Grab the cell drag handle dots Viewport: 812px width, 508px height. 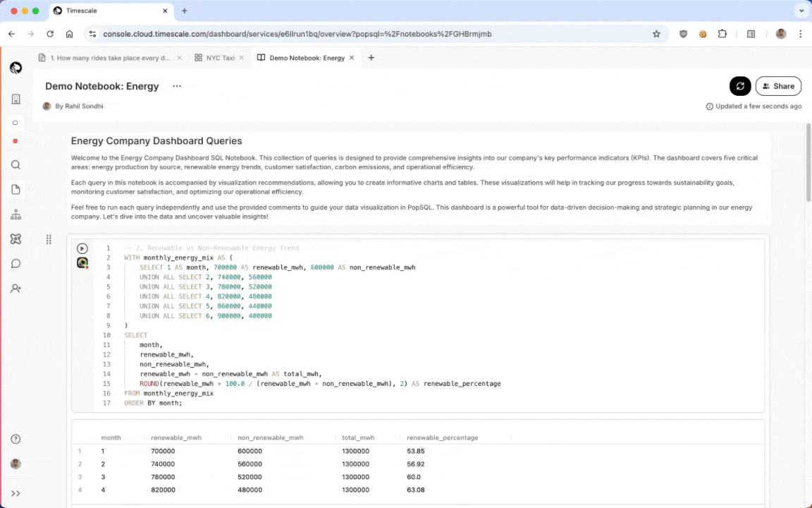coord(49,240)
